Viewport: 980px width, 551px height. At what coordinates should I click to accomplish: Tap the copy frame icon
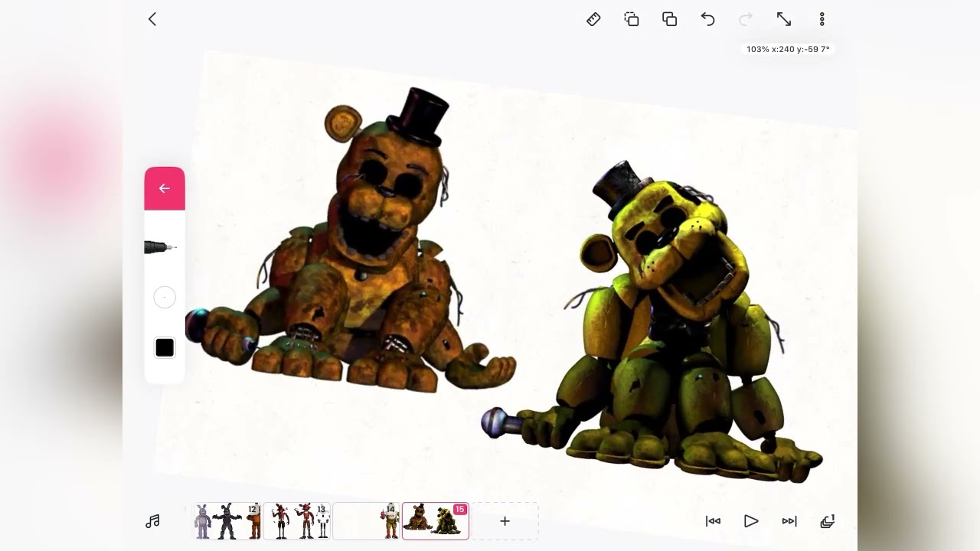(x=632, y=19)
